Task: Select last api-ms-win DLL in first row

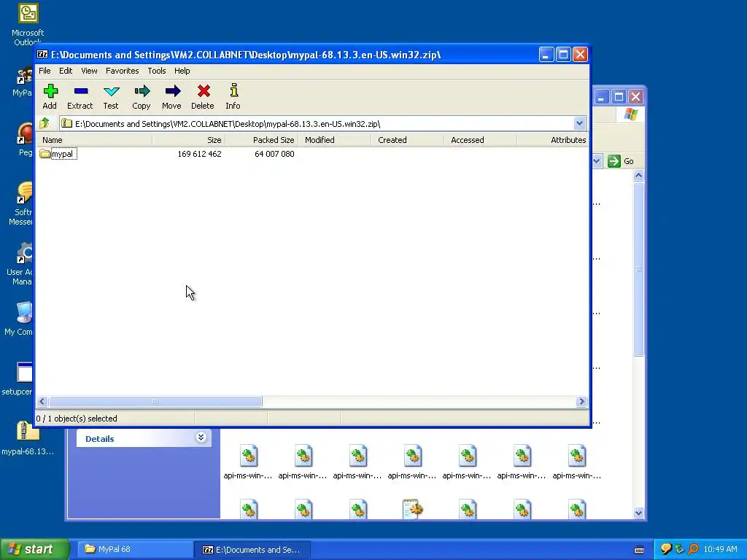Action: [x=576, y=462]
